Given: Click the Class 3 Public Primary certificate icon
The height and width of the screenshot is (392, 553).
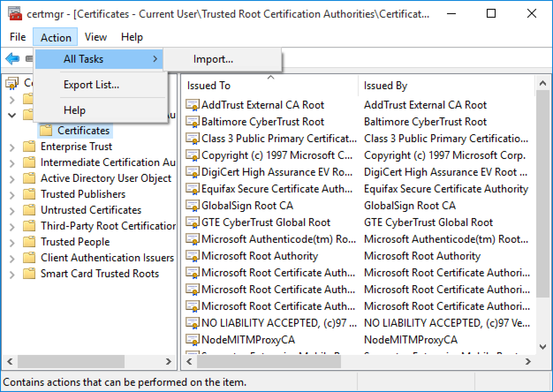Looking at the screenshot, I should pos(193,139).
